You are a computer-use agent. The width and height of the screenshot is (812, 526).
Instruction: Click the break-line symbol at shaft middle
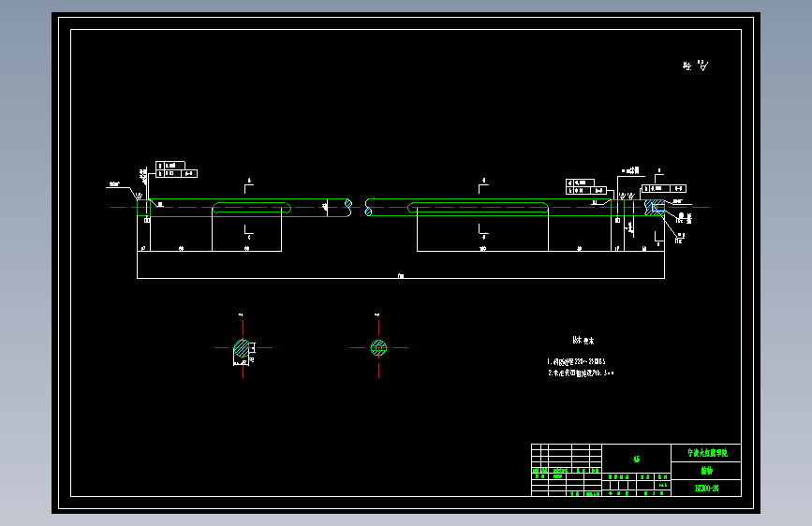click(359, 207)
